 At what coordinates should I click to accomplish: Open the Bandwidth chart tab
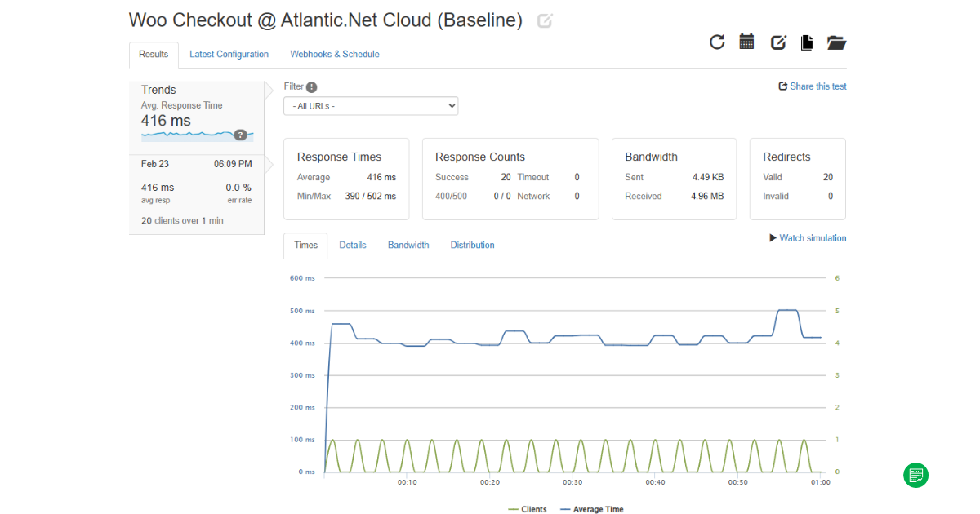[x=408, y=246]
